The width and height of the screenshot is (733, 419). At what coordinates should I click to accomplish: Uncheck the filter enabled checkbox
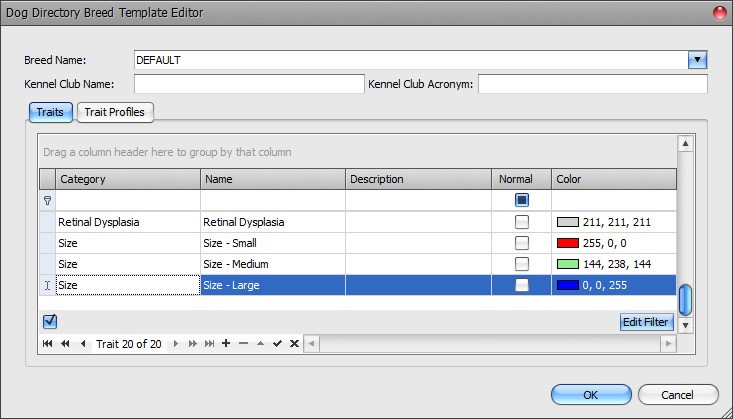[x=50, y=321]
